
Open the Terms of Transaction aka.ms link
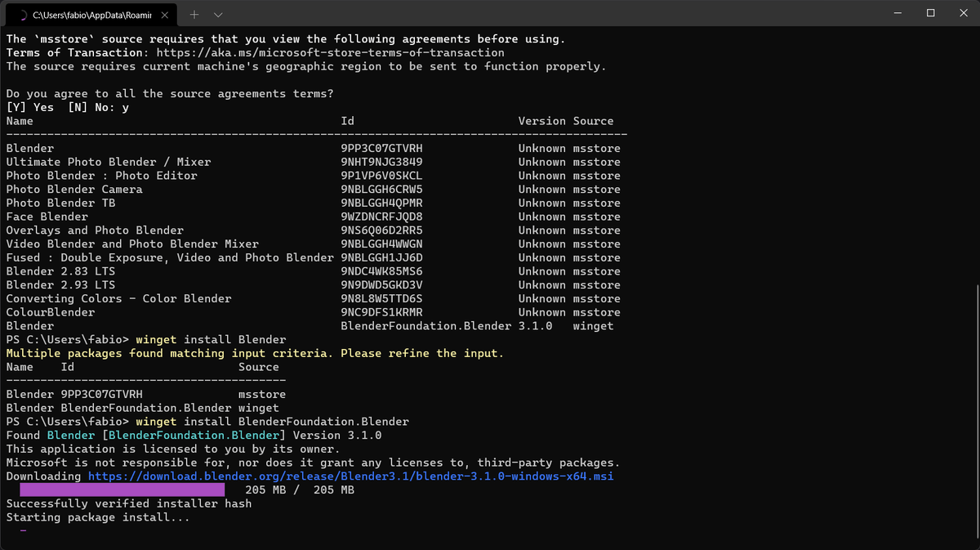pos(330,53)
